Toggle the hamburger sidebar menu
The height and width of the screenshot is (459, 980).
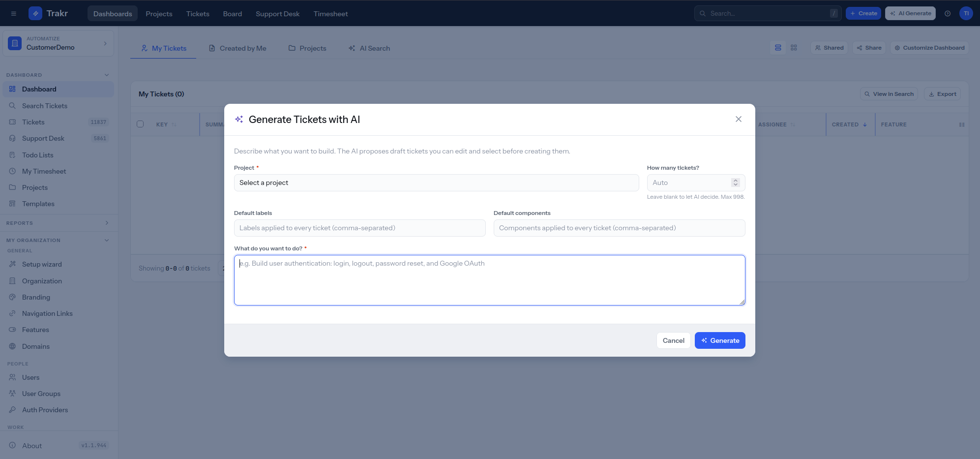14,14
